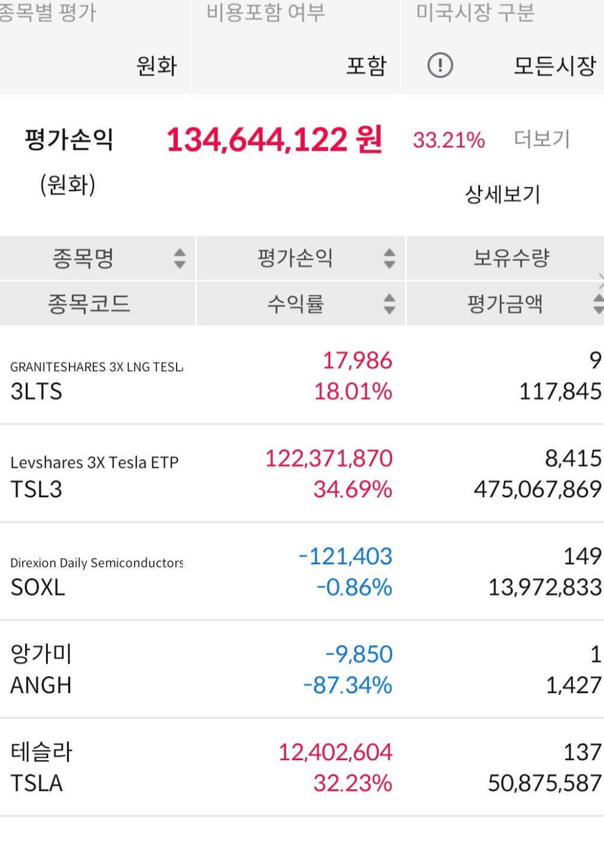
Task: Tap the sort arrows beside 종목명
Action: pyautogui.click(x=180, y=259)
